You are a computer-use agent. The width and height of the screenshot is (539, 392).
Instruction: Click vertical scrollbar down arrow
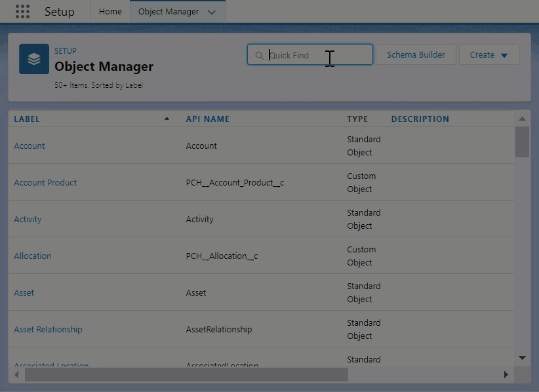522,358
